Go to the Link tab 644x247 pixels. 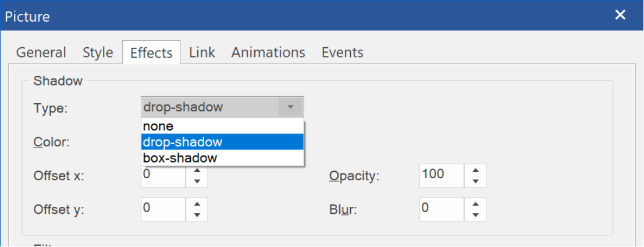point(202,52)
